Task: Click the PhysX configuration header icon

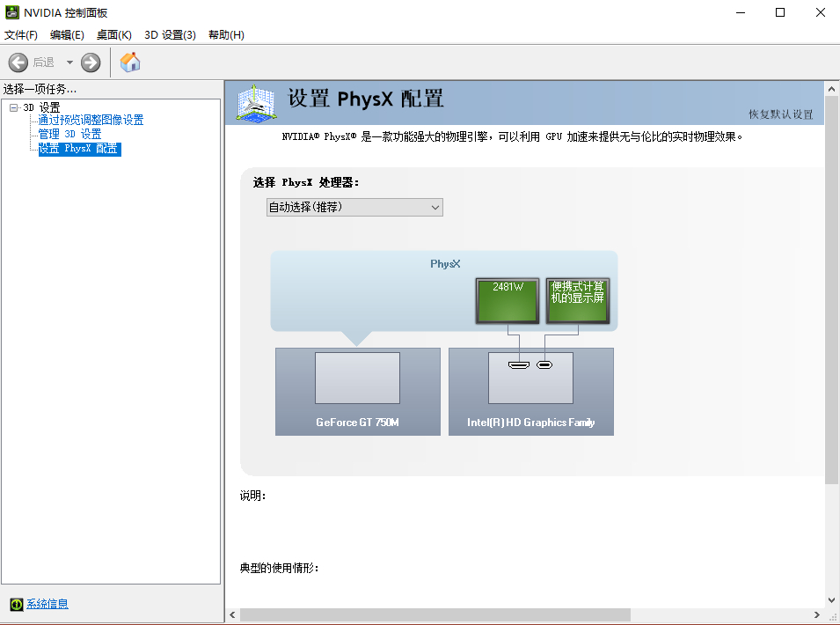Action: [257, 103]
